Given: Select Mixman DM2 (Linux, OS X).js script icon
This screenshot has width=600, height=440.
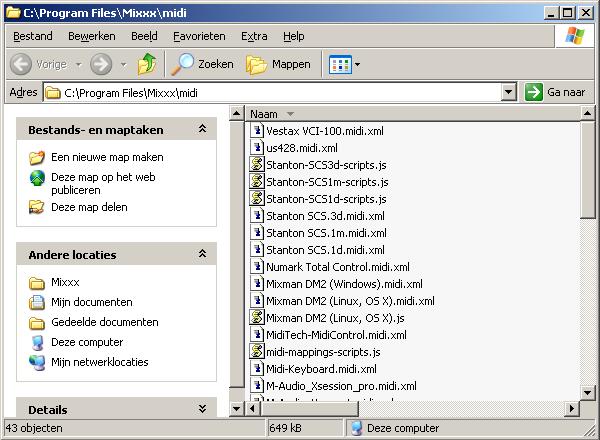Looking at the screenshot, I should tap(257, 318).
